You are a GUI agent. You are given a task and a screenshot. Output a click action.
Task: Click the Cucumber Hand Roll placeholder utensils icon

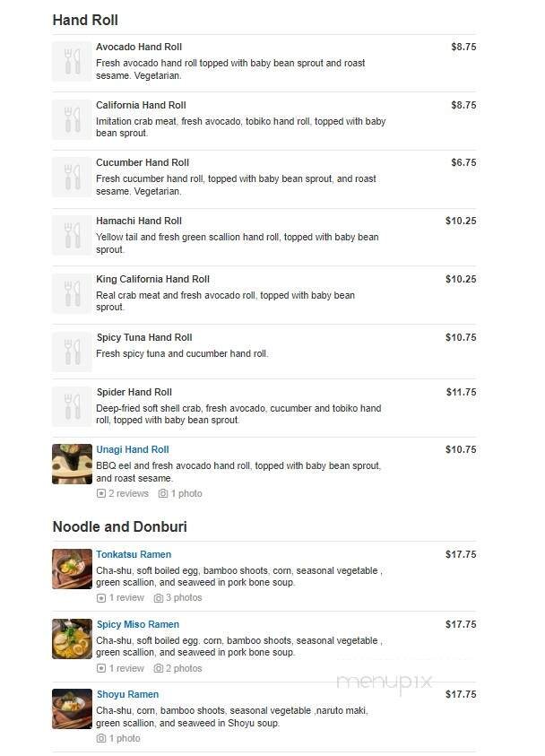pos(72,177)
